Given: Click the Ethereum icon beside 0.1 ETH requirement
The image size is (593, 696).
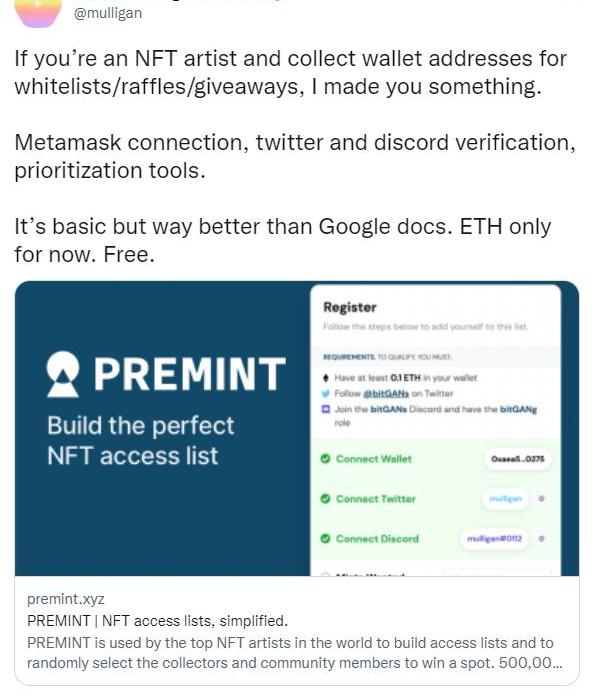Looking at the screenshot, I should (x=326, y=378).
